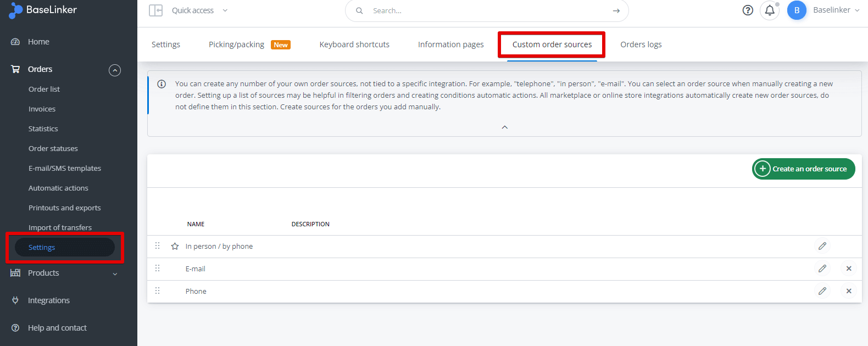The height and width of the screenshot is (346, 868).
Task: Click the 'Phone' source name
Action: (196, 291)
